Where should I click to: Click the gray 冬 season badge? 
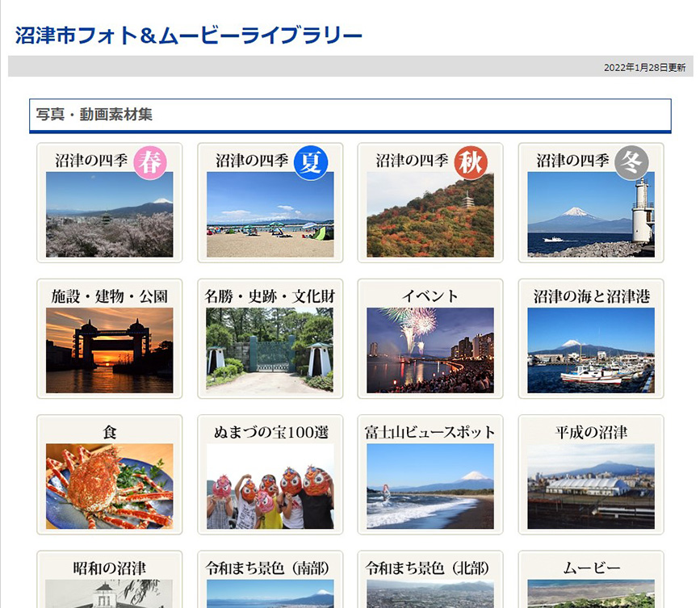pyautogui.click(x=631, y=162)
